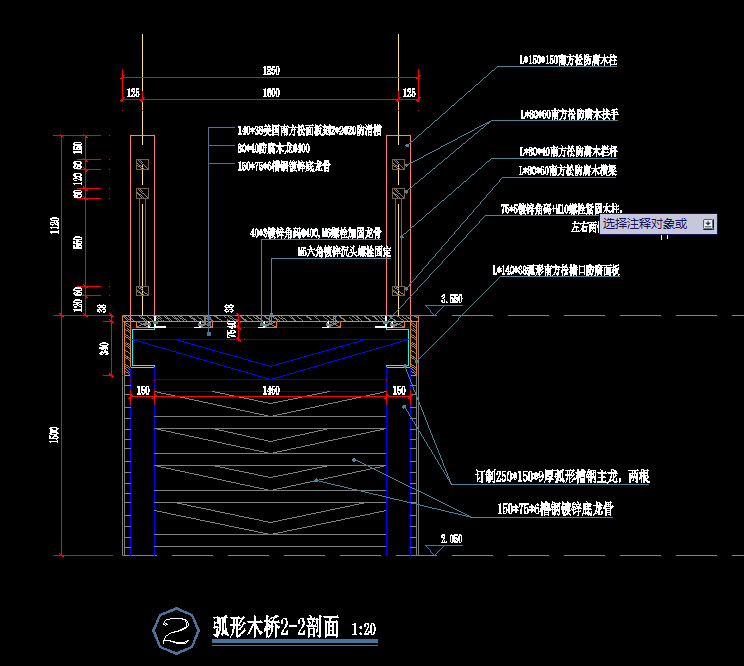Select the L*150*150 wooden post annotation
The height and width of the screenshot is (666, 744).
(568, 60)
